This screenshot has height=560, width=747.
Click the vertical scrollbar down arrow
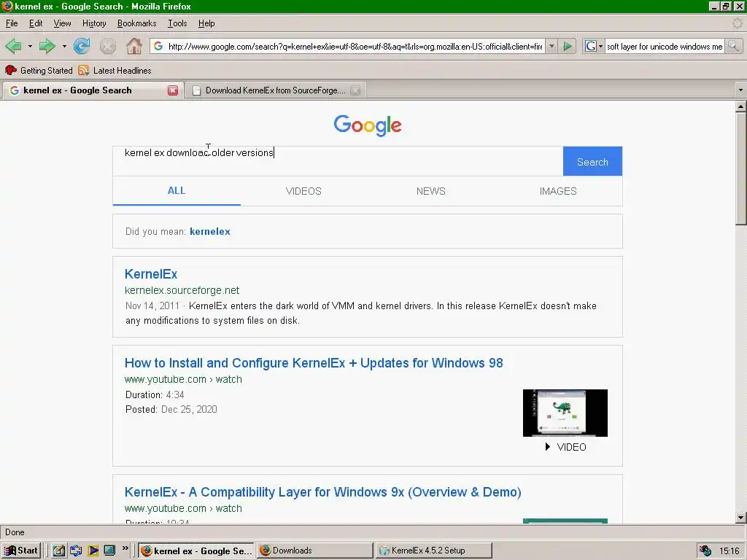[740, 518]
